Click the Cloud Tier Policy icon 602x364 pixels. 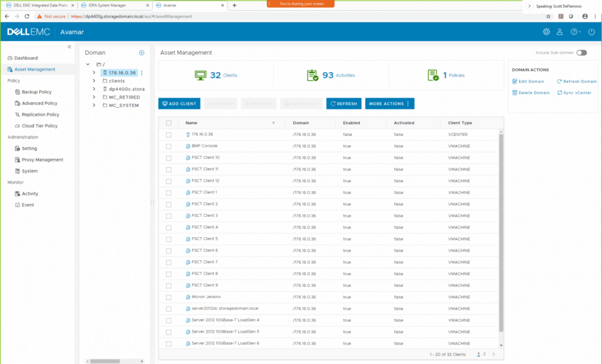point(17,126)
